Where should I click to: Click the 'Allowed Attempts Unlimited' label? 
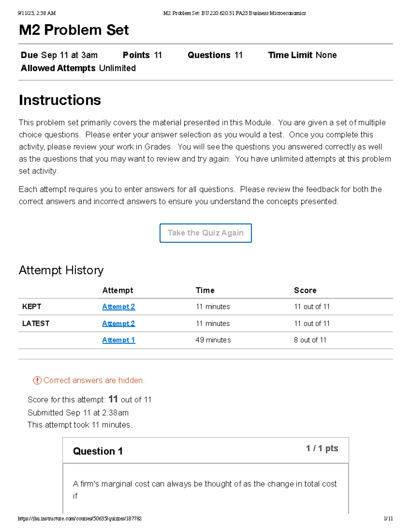78,68
